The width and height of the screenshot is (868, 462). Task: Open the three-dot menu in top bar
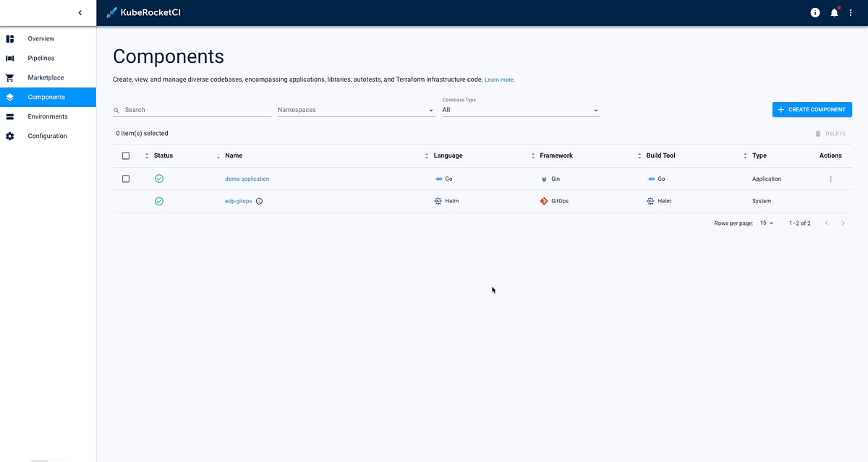852,12
